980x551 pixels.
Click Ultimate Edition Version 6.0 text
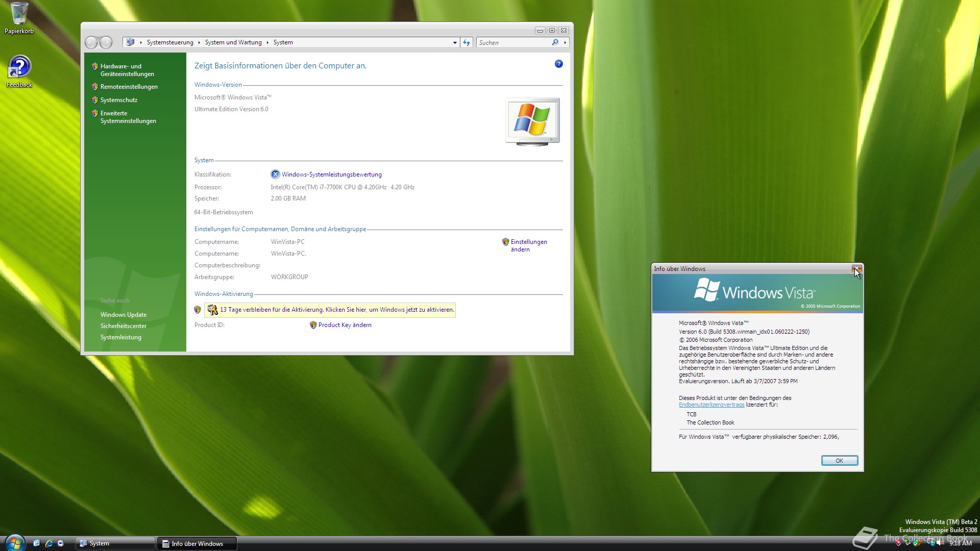(231, 109)
